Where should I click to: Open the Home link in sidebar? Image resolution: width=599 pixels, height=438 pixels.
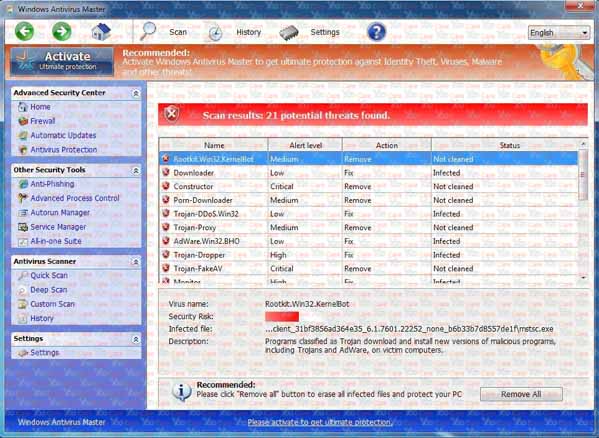click(x=40, y=107)
